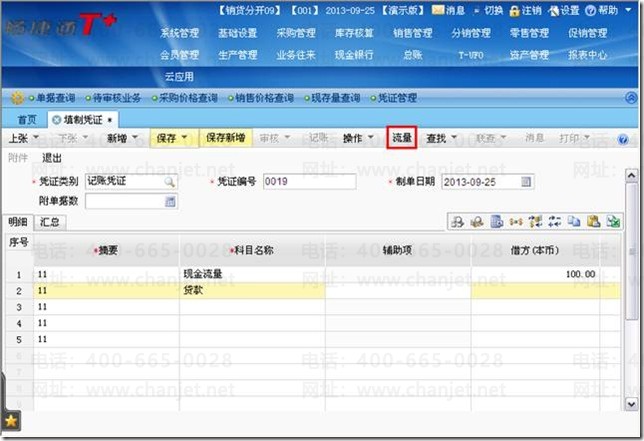644x441 pixels.
Task: Click the yellow paste icon in the grid toolbar
Action: click(593, 222)
